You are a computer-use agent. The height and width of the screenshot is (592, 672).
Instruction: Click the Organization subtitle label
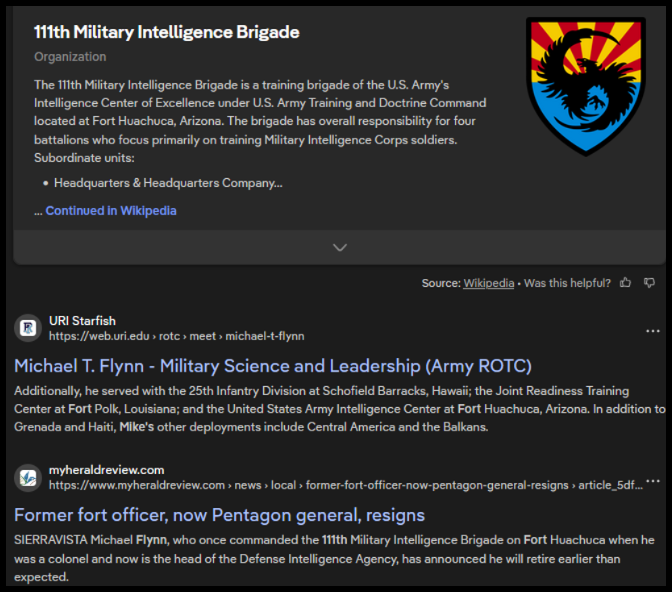click(x=70, y=57)
